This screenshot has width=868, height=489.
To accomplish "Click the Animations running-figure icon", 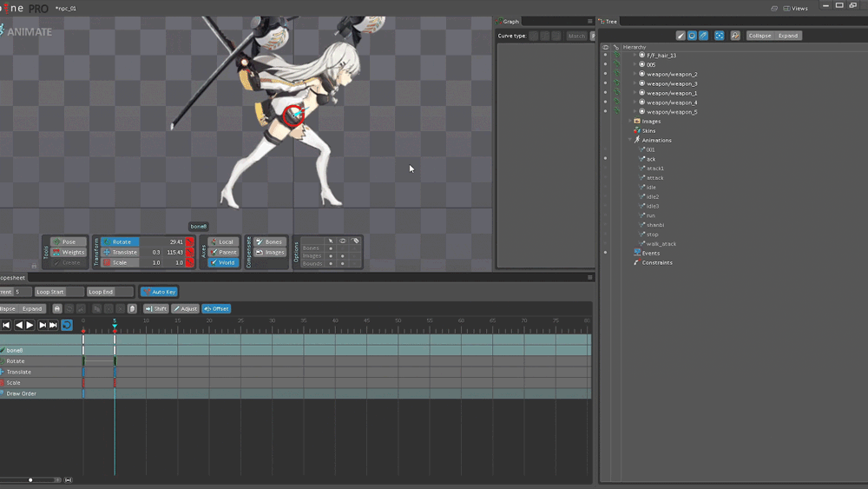I will click(x=637, y=140).
